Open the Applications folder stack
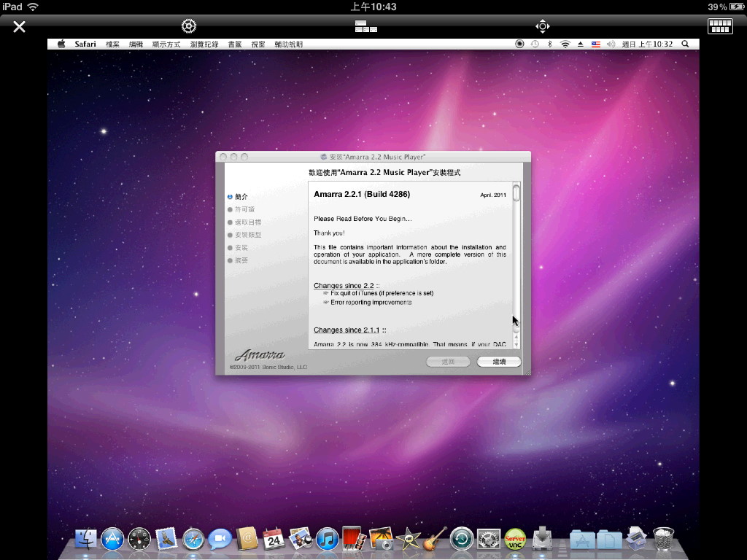The height and width of the screenshot is (560, 747). pos(582,540)
